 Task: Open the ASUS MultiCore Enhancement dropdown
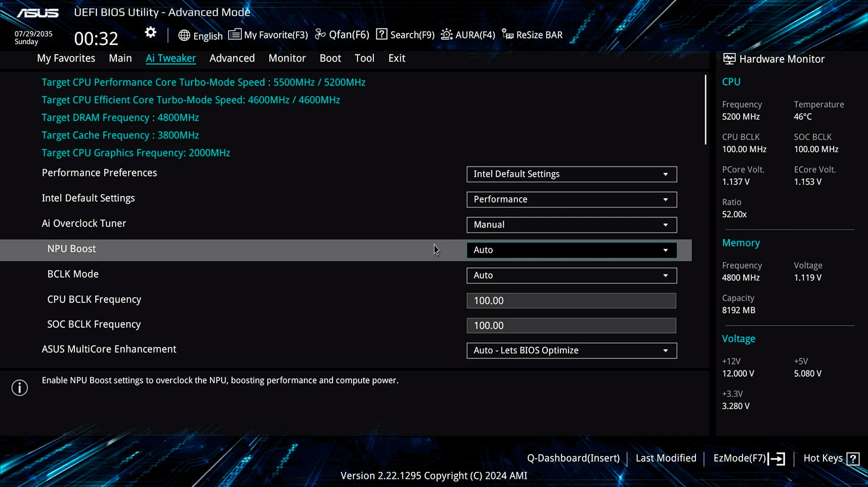pyautogui.click(x=572, y=350)
